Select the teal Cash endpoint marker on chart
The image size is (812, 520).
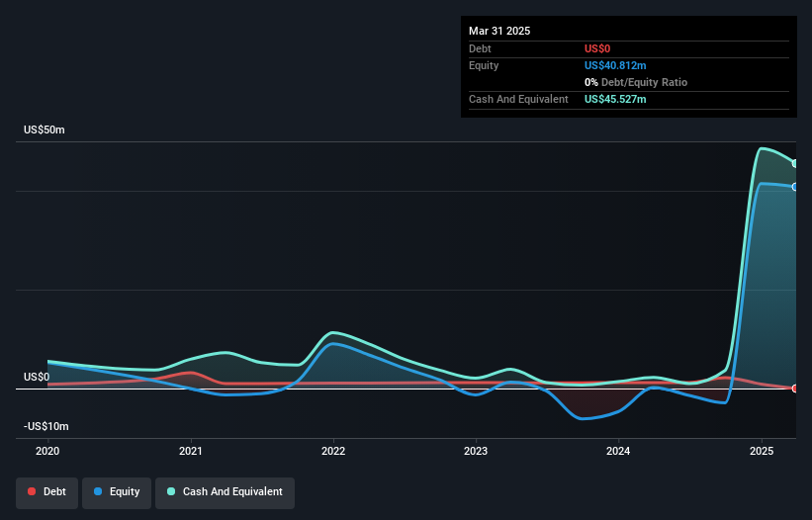(x=795, y=164)
